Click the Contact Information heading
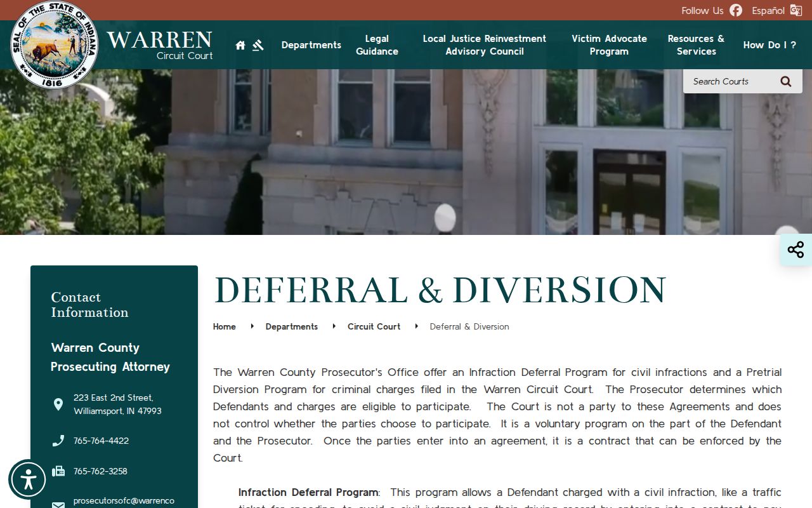 pos(89,305)
